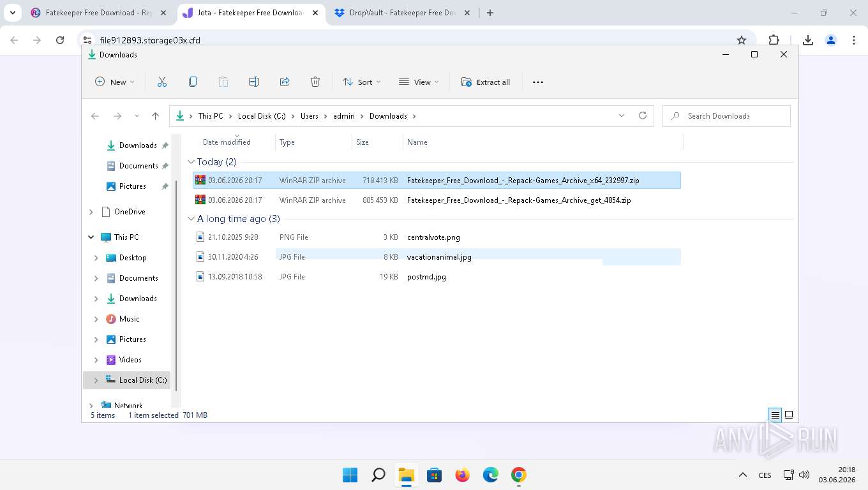The image size is (868, 490).
Task: Click the Delete trash icon
Action: click(x=315, y=82)
